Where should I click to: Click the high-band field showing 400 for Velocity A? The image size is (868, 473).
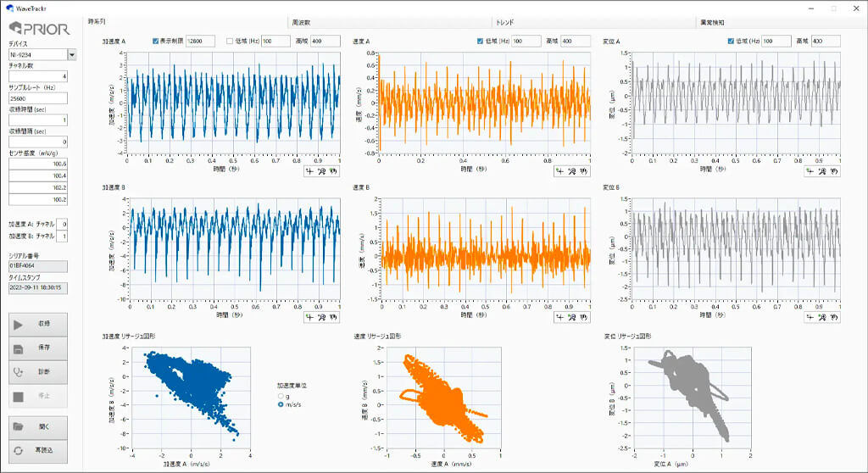[x=576, y=41]
